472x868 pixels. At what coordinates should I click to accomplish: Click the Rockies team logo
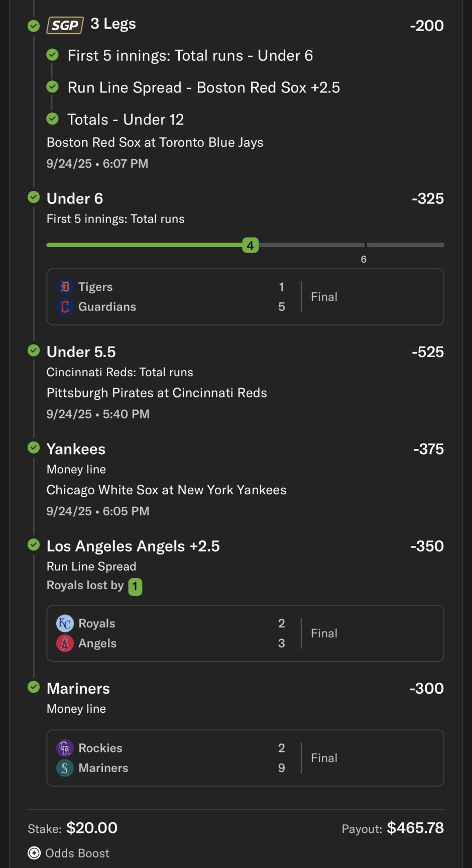(65, 748)
